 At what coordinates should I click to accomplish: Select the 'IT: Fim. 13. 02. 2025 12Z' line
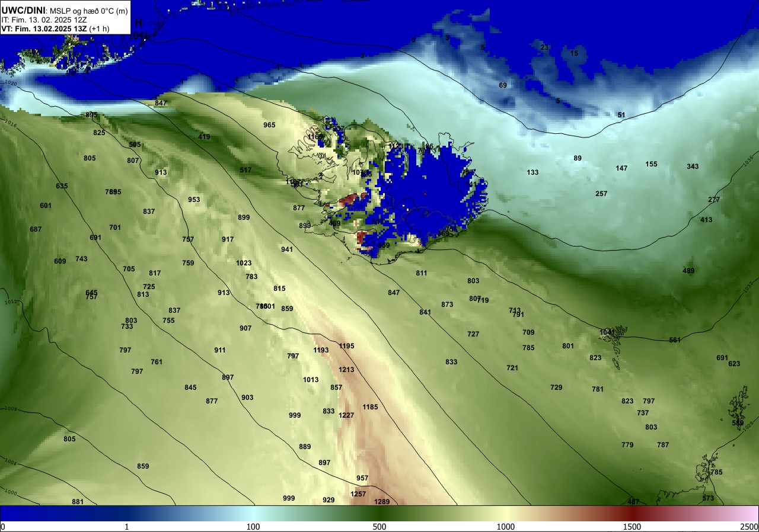pyautogui.click(x=43, y=19)
